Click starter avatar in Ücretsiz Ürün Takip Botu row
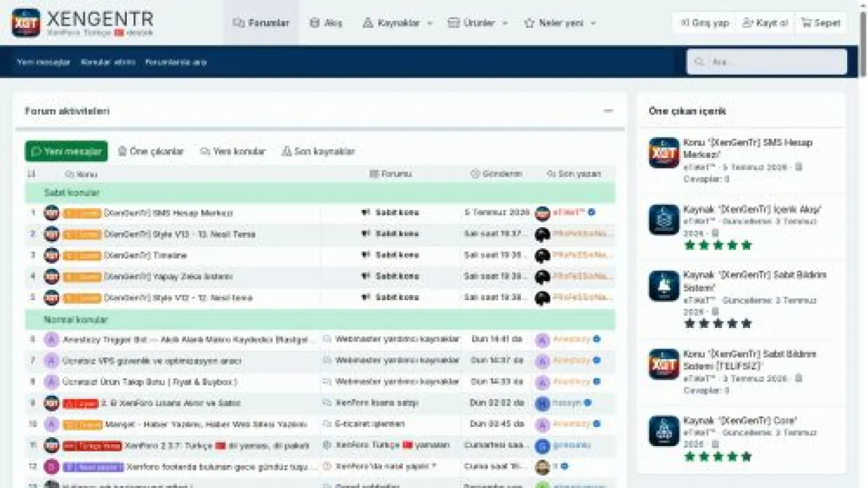 [52, 382]
